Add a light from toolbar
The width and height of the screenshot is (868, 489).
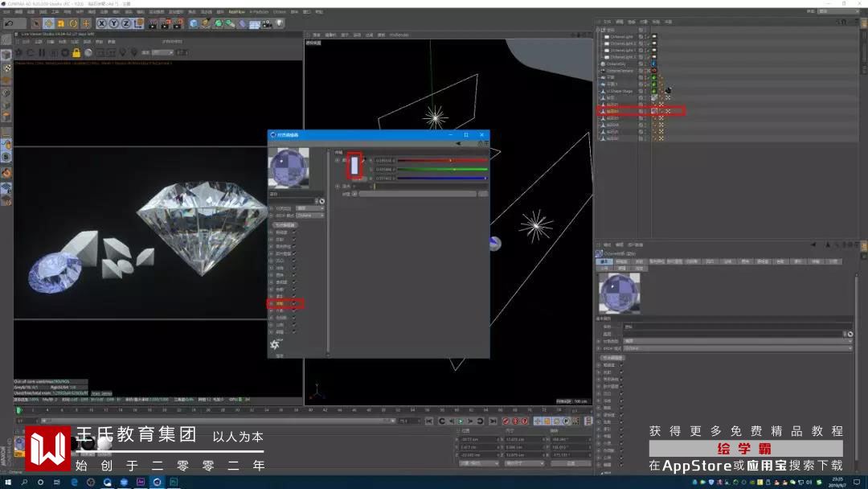[x=280, y=23]
